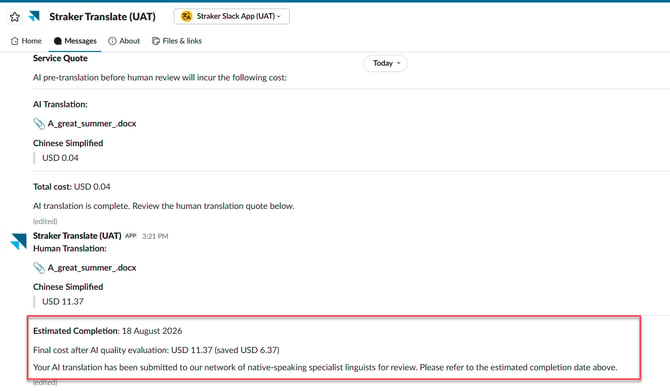Click the Straker Slack App avatar icon
This screenshot has width=670, height=391.
point(186,16)
